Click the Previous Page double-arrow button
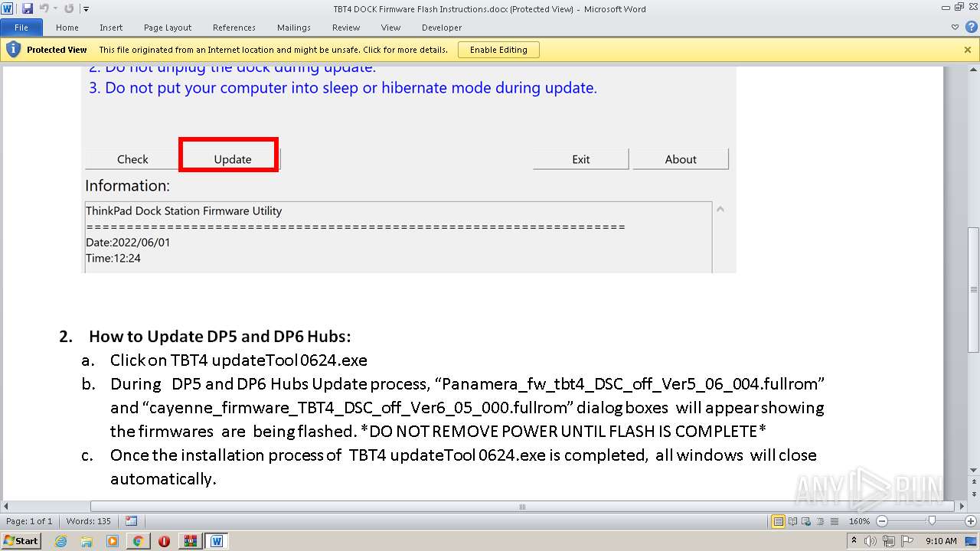This screenshot has width=980, height=551. click(973, 480)
